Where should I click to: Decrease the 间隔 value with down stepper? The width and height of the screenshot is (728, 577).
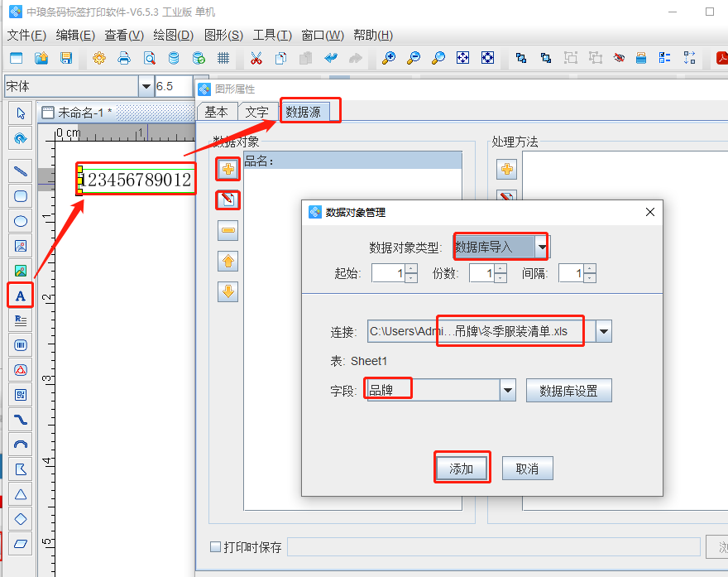(x=589, y=278)
